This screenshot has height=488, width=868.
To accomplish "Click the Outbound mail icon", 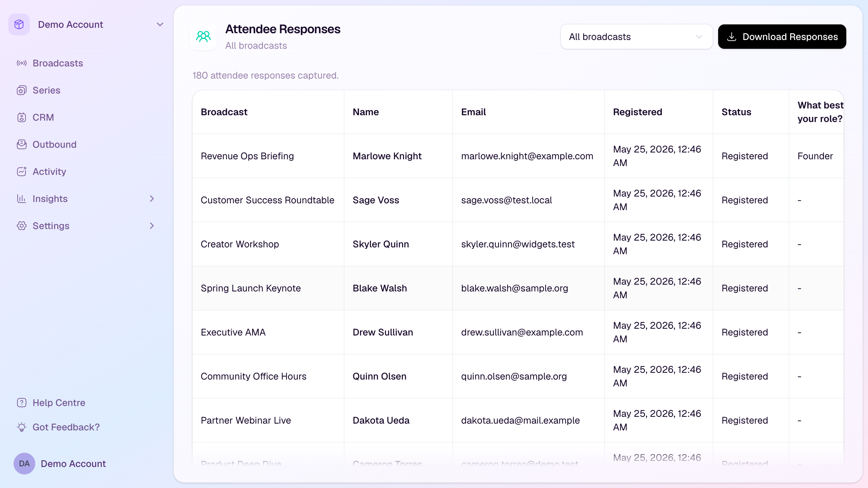I will click(22, 144).
